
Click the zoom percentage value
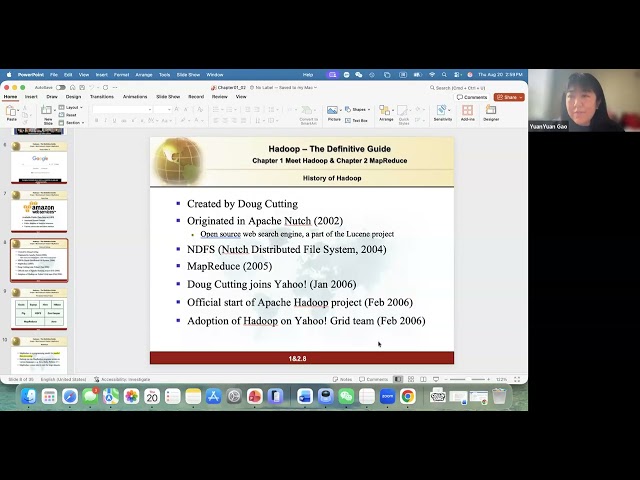click(501, 379)
